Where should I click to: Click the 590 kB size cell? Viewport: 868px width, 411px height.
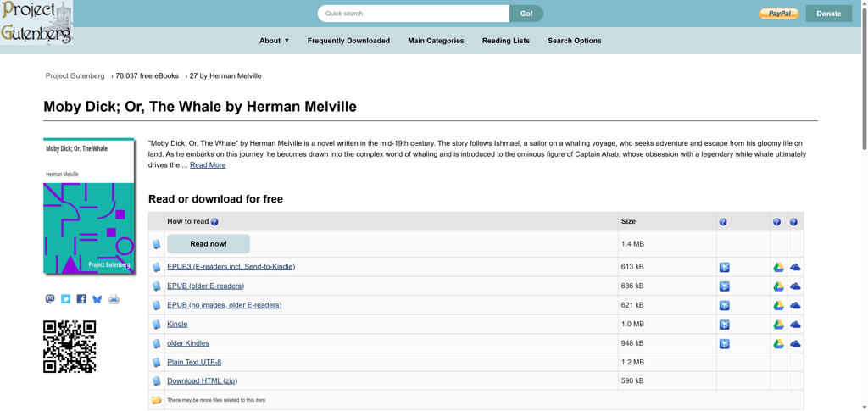667,381
